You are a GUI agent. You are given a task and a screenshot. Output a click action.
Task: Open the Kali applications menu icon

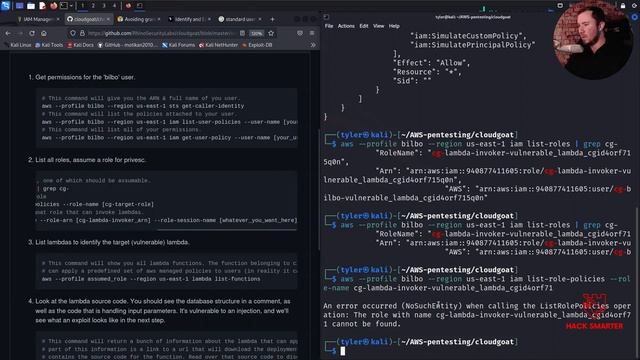click(x=5, y=5)
